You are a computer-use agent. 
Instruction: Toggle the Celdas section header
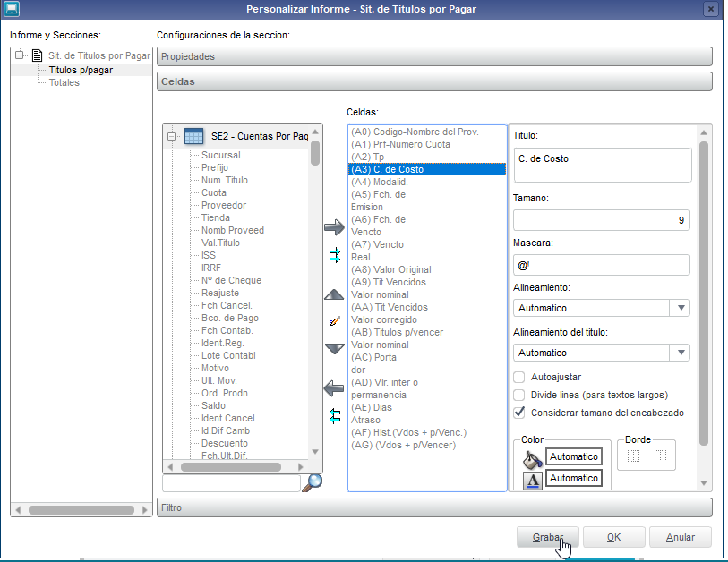(x=434, y=81)
